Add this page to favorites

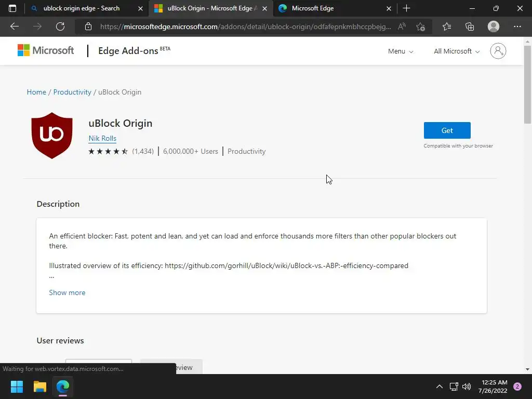(x=421, y=26)
